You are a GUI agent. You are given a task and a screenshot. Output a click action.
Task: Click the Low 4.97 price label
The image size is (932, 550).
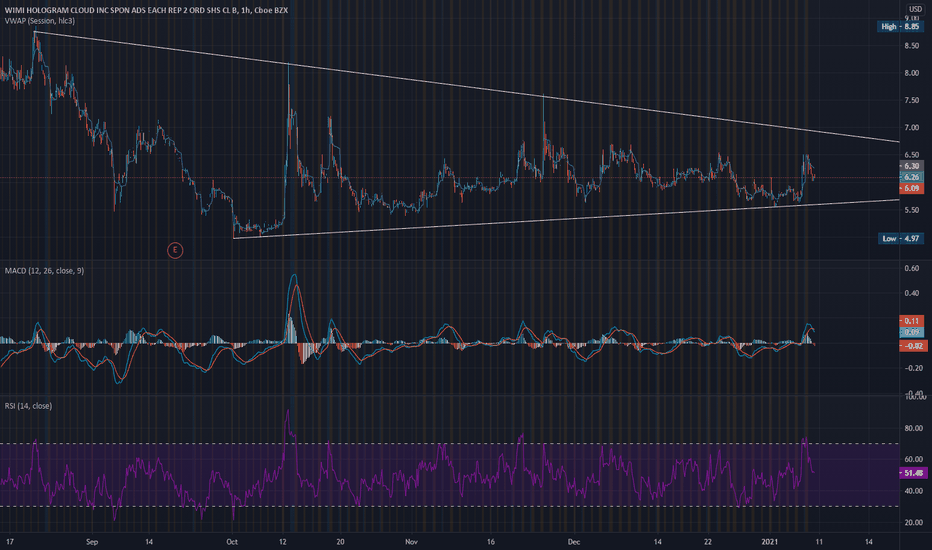click(900, 238)
